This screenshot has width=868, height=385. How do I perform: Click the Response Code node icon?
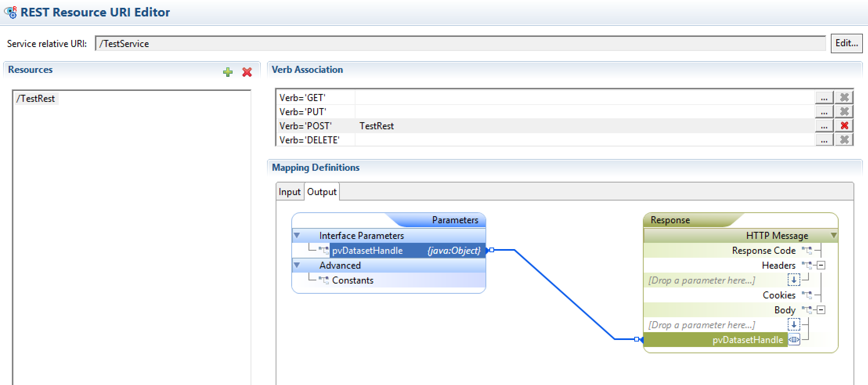click(807, 250)
